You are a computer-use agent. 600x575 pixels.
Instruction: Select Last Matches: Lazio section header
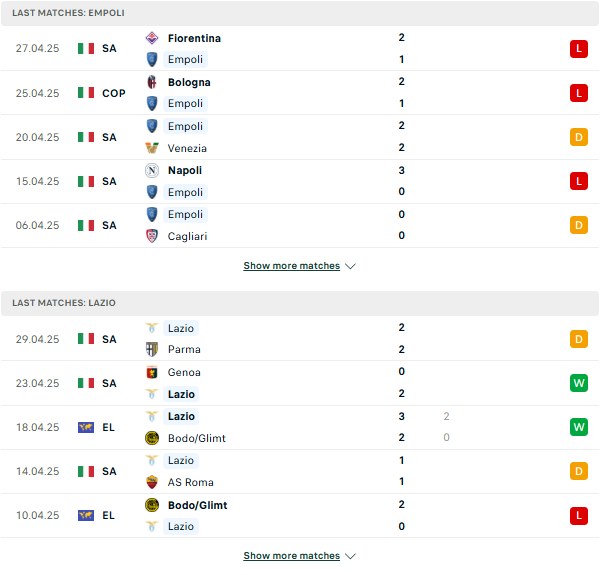pyautogui.click(x=300, y=303)
